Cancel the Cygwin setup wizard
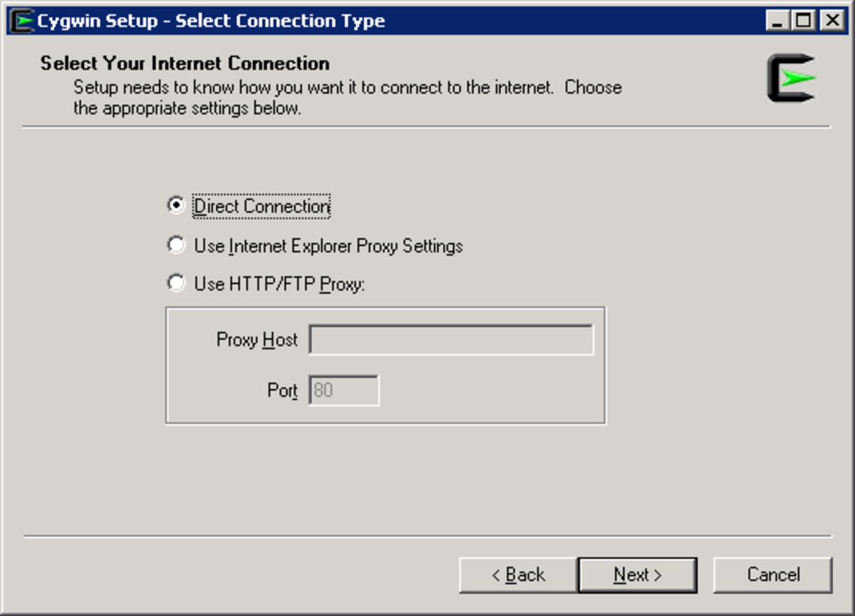The image size is (855, 616). coord(774,575)
